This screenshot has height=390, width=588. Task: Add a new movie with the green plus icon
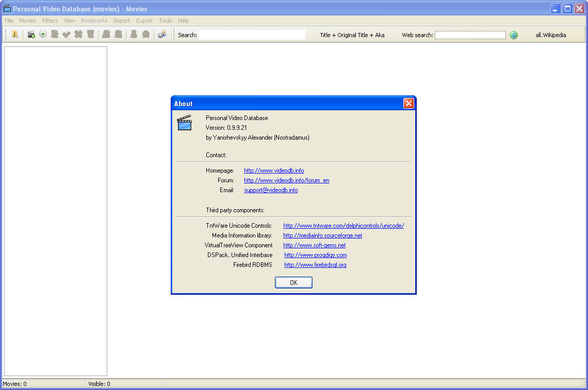(43, 35)
